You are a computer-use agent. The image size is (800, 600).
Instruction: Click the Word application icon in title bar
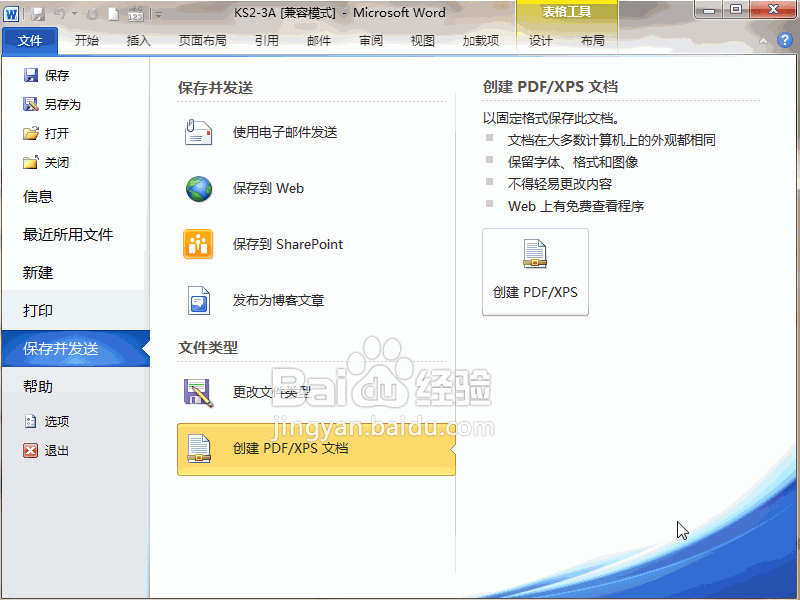coord(11,14)
